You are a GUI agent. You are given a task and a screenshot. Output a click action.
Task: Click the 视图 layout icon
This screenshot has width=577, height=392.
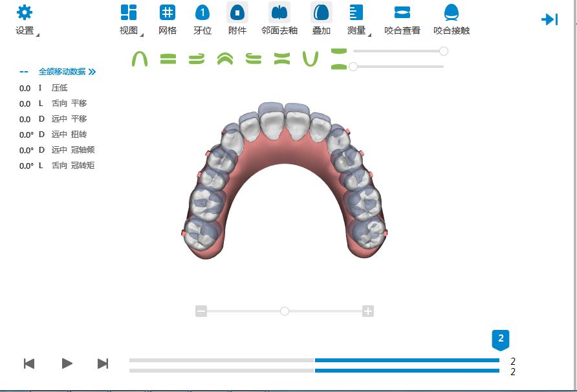pos(129,12)
